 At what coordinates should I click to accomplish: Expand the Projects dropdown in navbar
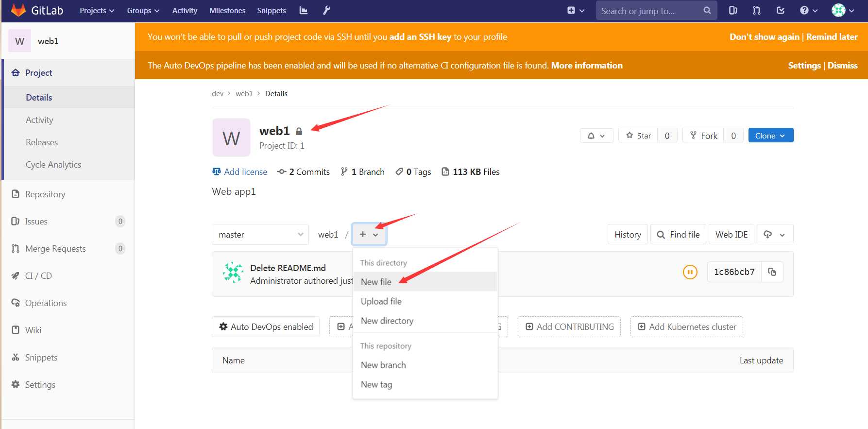(97, 10)
